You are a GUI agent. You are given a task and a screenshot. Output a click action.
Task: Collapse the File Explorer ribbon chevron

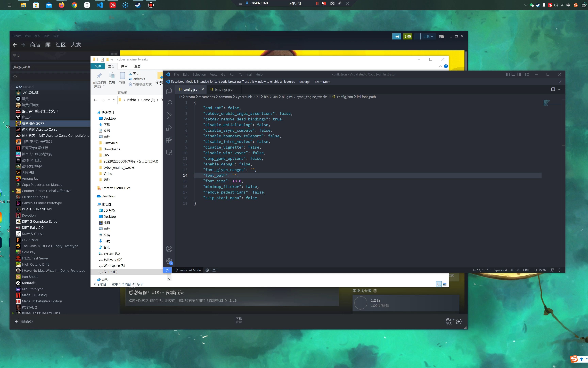click(x=440, y=66)
